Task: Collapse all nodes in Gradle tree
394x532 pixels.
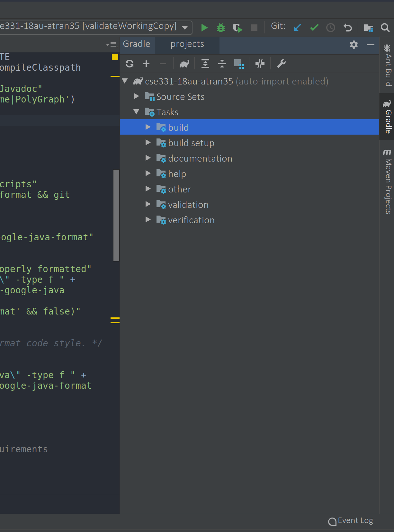Action: (x=222, y=64)
